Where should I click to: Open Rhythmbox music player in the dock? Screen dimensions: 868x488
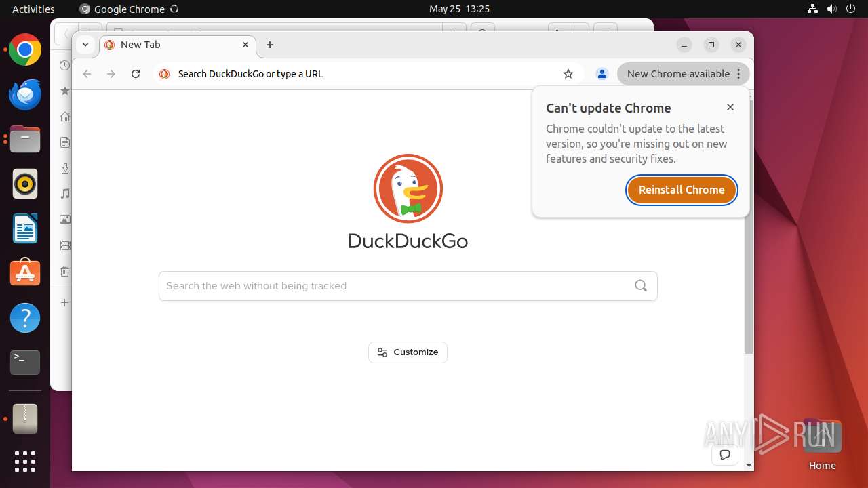point(25,184)
